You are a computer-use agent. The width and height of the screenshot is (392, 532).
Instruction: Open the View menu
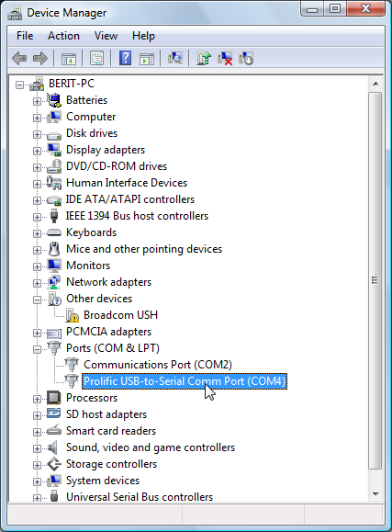click(106, 36)
